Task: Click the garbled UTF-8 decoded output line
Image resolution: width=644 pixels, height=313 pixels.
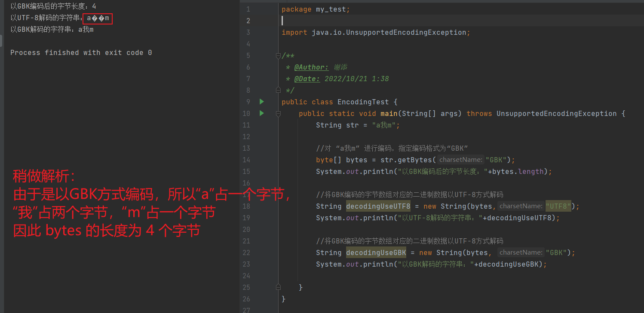Action: [61, 18]
